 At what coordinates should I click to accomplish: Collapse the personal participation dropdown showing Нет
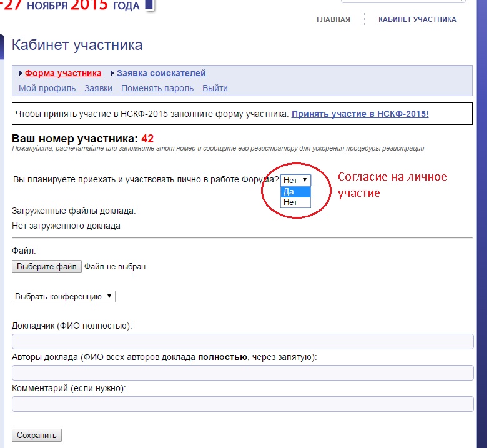click(295, 180)
